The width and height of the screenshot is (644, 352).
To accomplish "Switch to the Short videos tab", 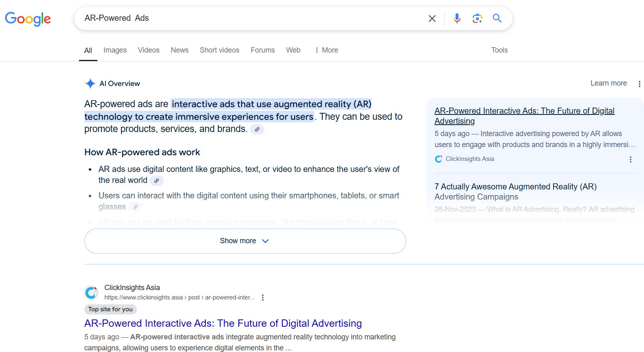I will 220,50.
